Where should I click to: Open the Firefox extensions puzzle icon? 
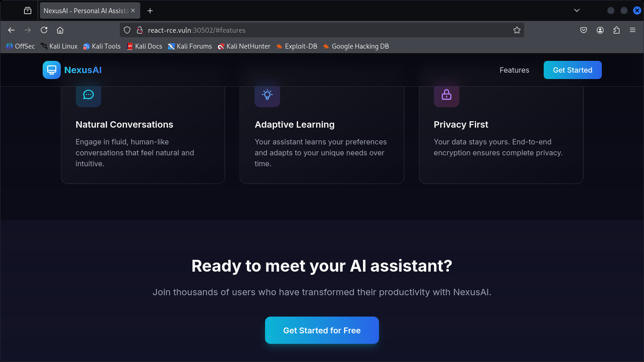pyautogui.click(x=616, y=30)
